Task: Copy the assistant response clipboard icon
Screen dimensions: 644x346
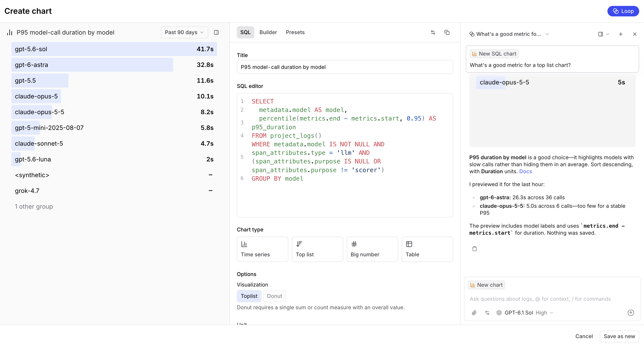Action: [x=475, y=249]
